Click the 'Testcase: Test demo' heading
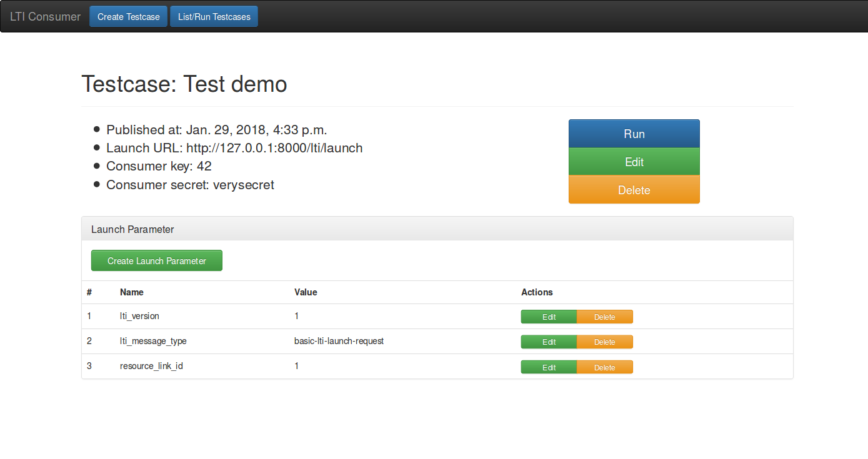 184,84
